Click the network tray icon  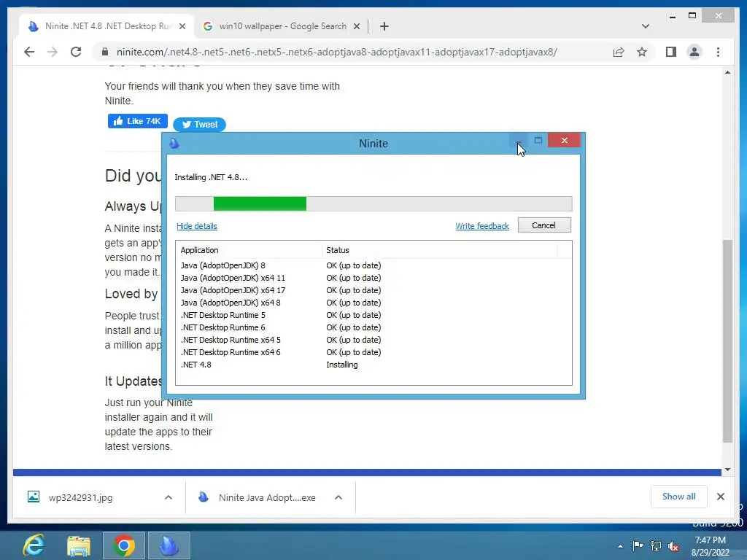[656, 545]
